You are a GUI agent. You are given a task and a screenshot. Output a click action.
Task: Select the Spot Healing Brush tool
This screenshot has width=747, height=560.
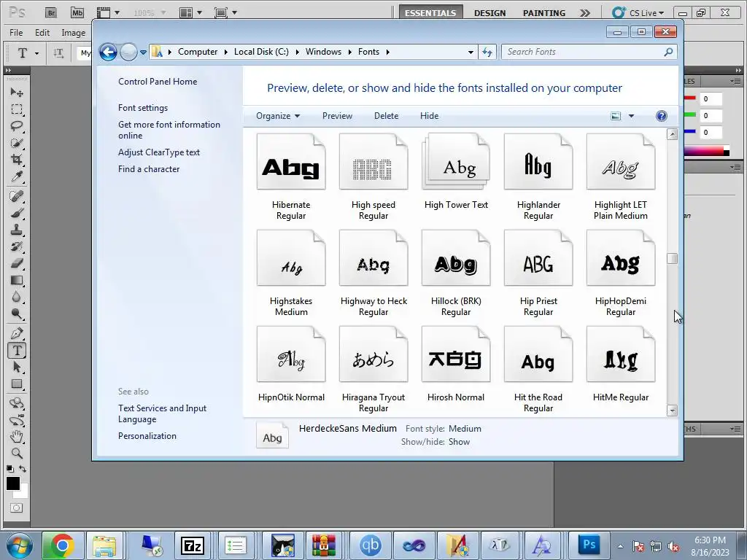tap(17, 195)
